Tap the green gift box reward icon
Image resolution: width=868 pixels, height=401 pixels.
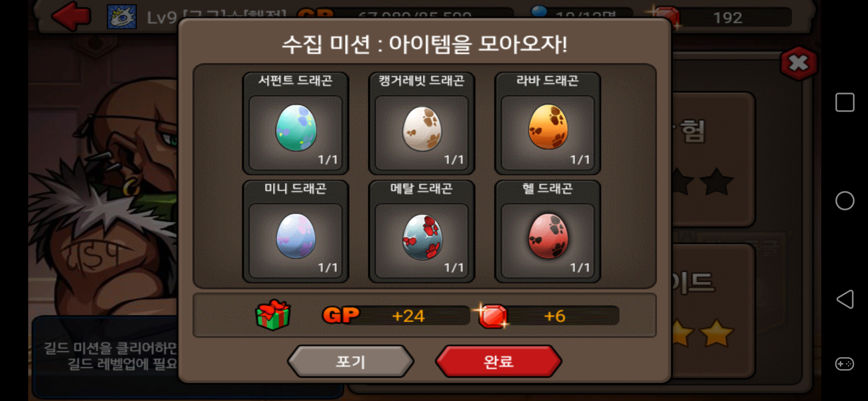[273, 315]
